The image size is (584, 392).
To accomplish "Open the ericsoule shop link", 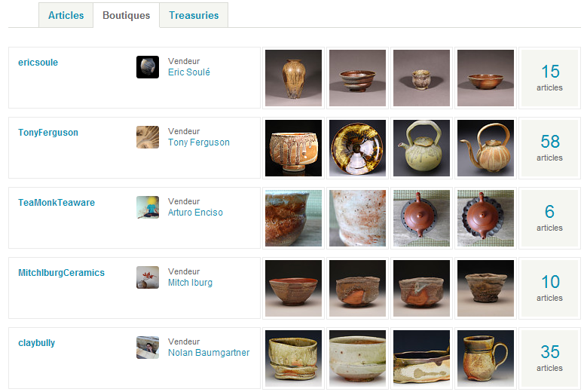I will 38,63.
